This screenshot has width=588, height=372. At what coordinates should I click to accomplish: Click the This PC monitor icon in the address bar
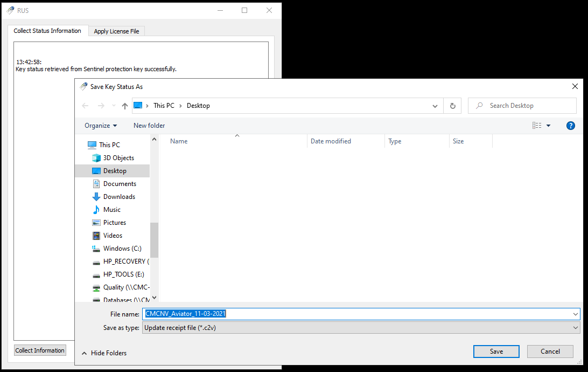pyautogui.click(x=138, y=106)
